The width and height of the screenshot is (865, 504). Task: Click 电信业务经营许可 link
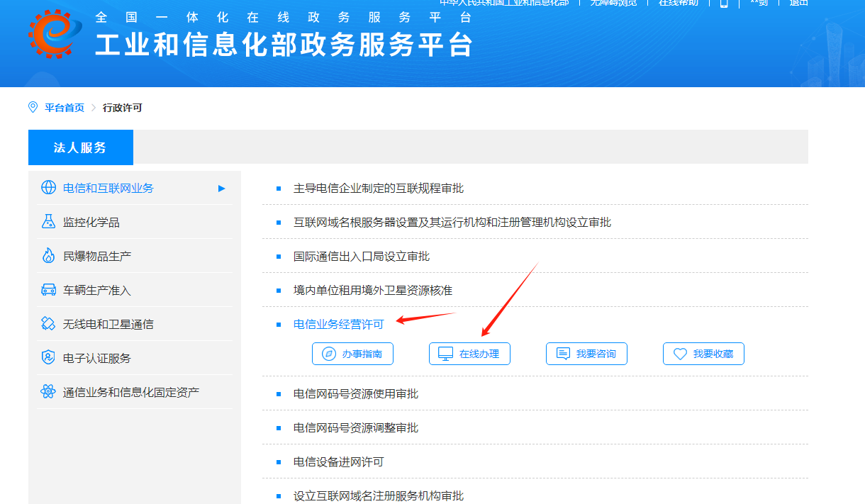tap(339, 324)
